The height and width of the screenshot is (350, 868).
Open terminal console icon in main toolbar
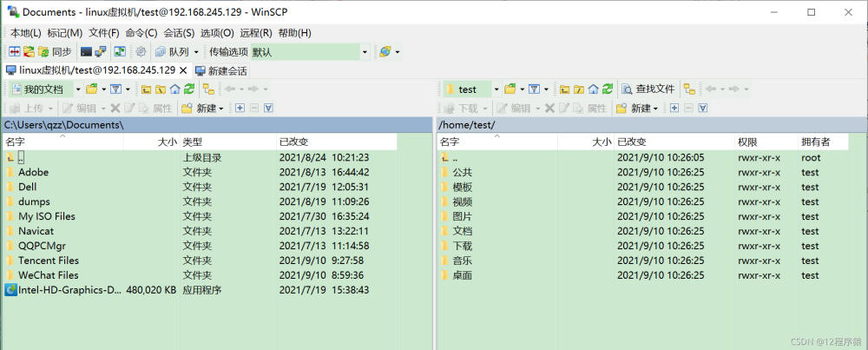[86, 52]
